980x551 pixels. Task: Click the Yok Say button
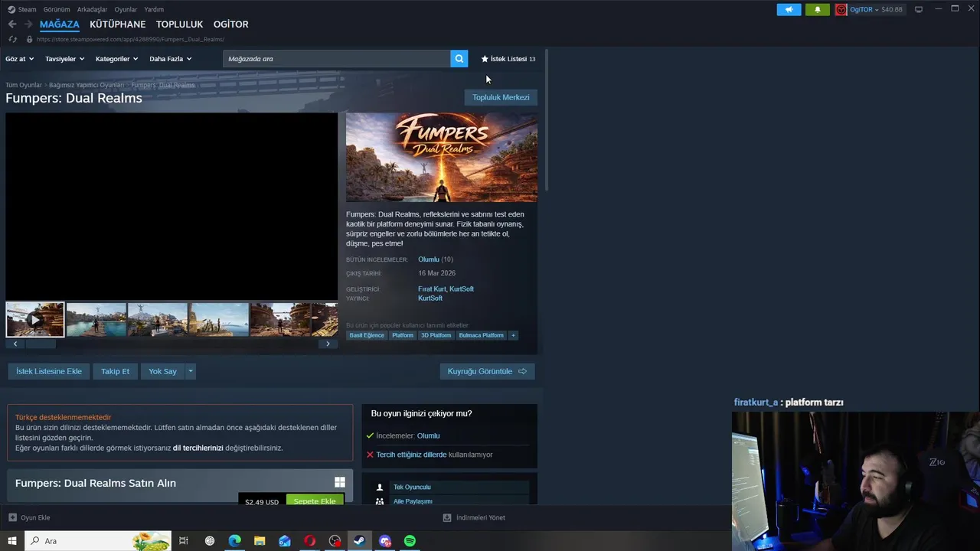(162, 371)
